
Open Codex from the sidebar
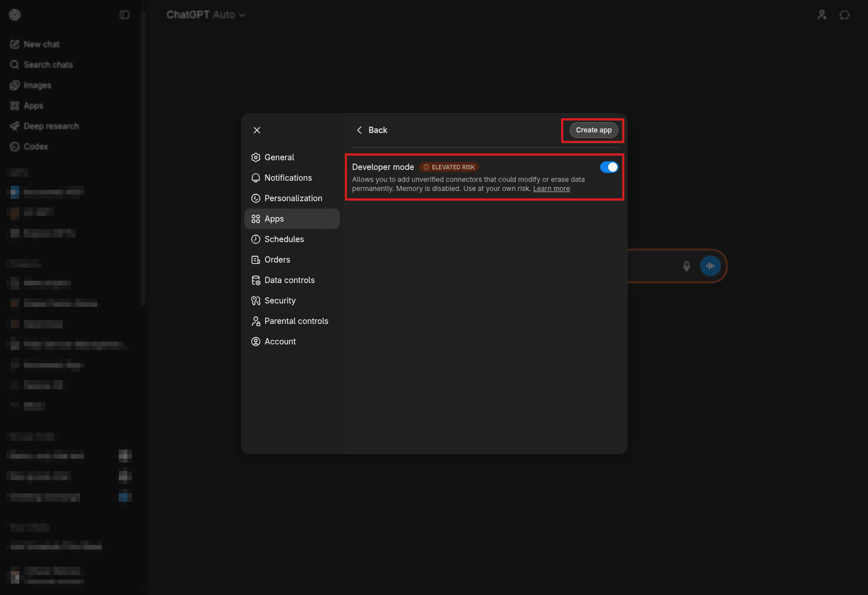tap(35, 146)
